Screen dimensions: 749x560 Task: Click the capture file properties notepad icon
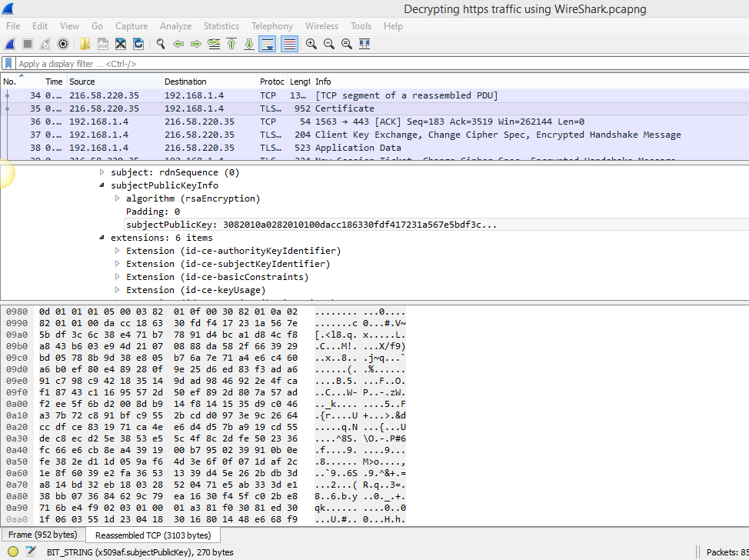pyautogui.click(x=30, y=552)
